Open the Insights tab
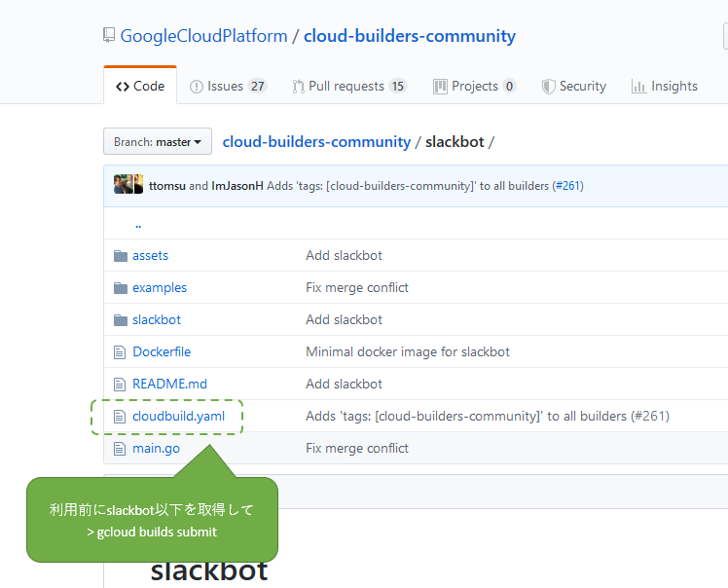This screenshot has width=728, height=588. 665,86
